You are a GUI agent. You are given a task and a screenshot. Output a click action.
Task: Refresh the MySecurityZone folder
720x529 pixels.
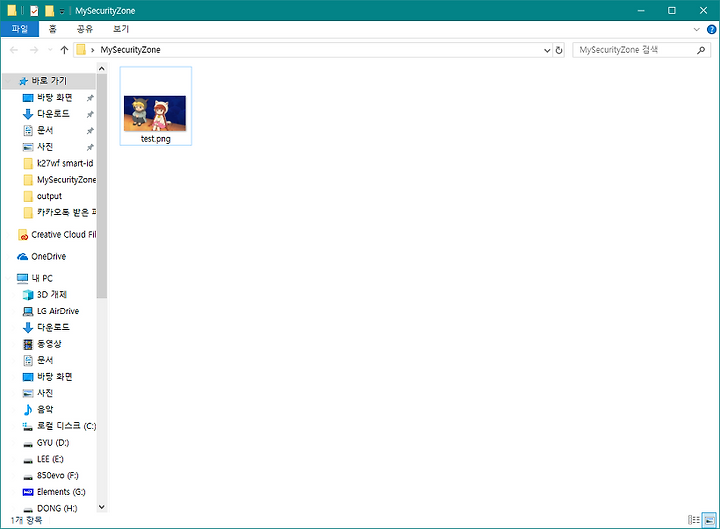pos(559,50)
